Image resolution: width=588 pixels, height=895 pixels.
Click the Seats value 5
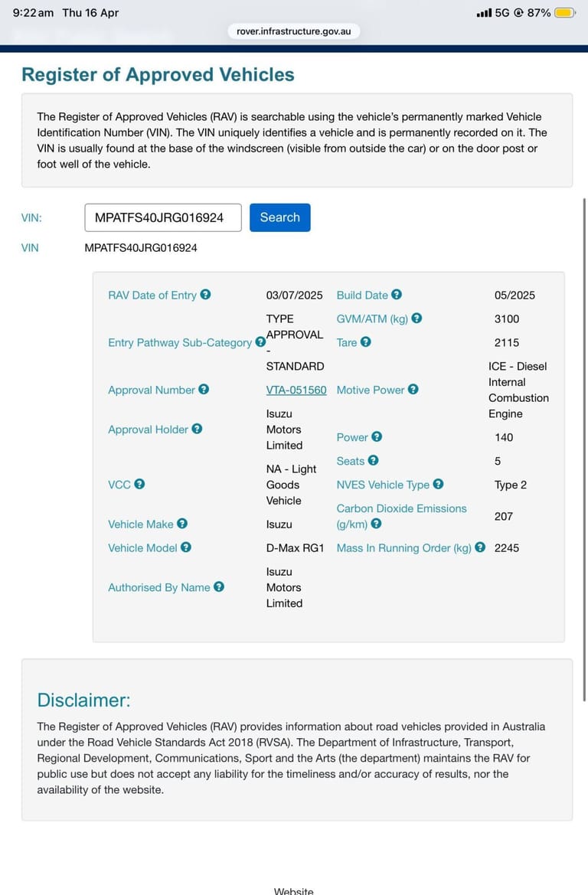tap(498, 461)
